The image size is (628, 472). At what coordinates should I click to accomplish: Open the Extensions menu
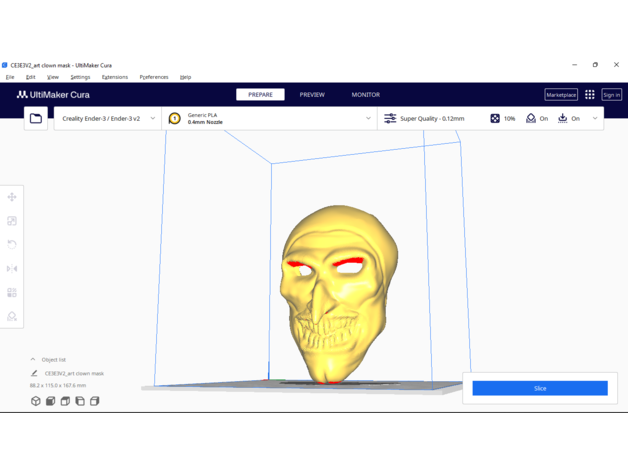pos(114,77)
